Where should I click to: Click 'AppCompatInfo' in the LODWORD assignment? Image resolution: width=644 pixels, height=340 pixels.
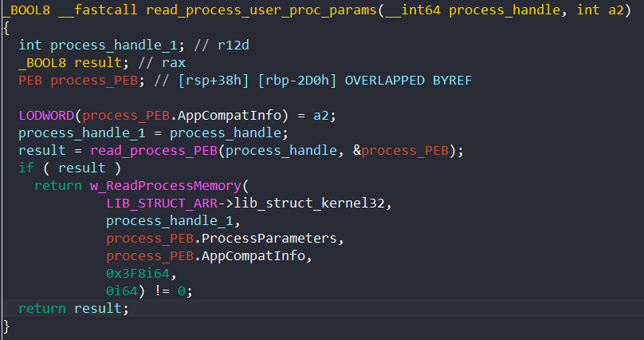[230, 116]
